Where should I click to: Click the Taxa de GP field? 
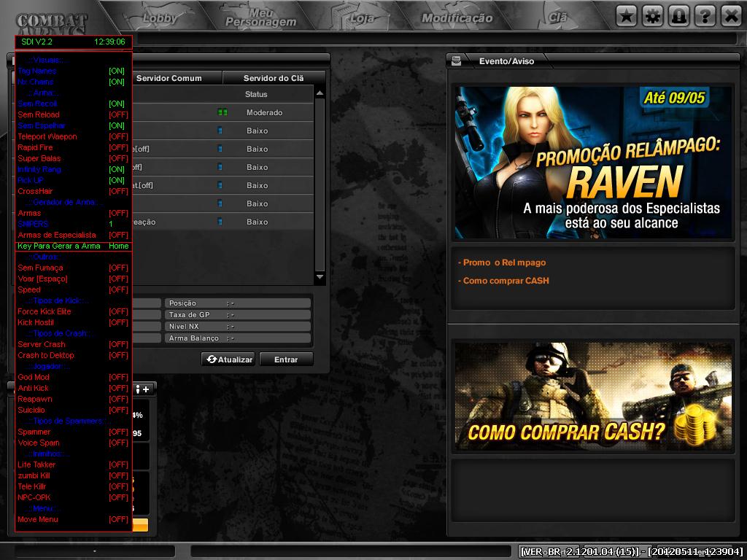238,315
